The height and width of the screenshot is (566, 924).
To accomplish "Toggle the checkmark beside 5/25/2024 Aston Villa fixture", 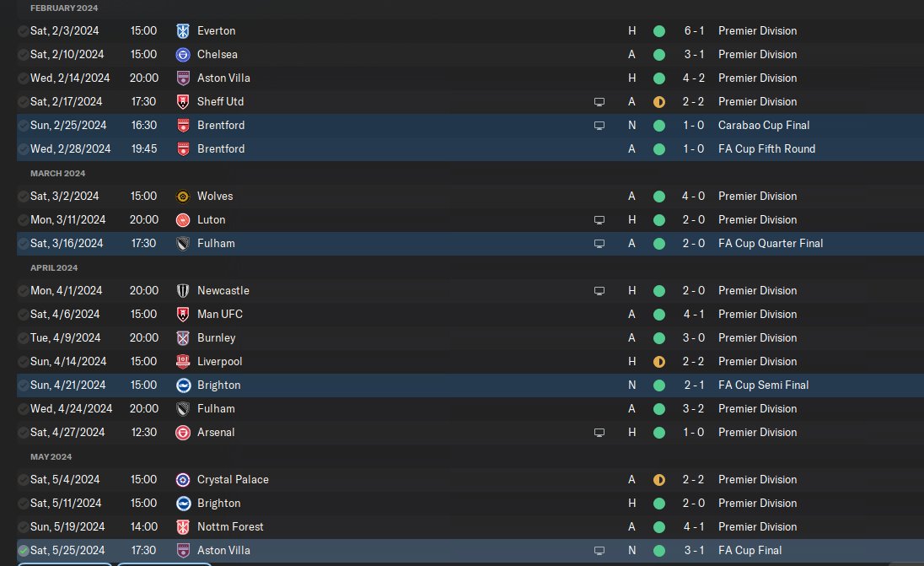I will click(23, 550).
